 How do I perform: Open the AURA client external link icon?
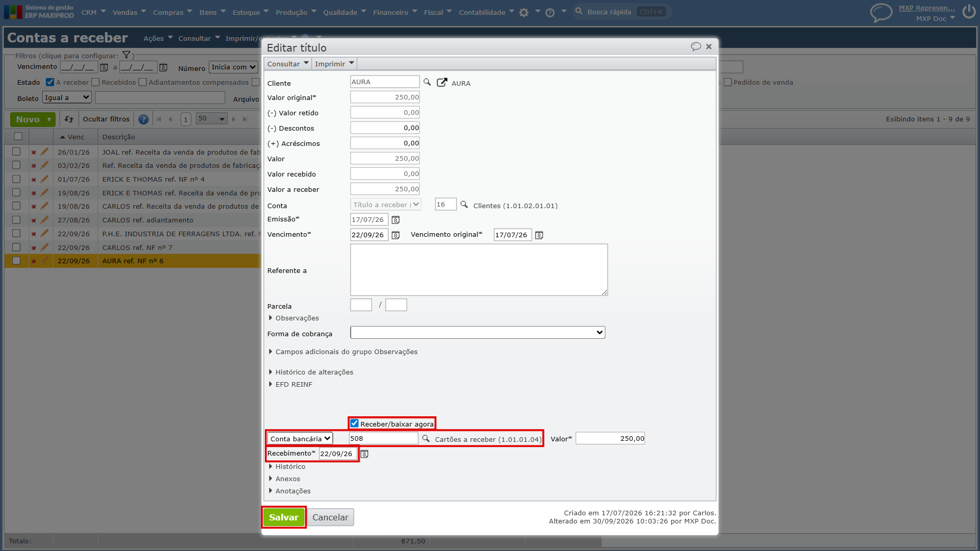pos(442,82)
